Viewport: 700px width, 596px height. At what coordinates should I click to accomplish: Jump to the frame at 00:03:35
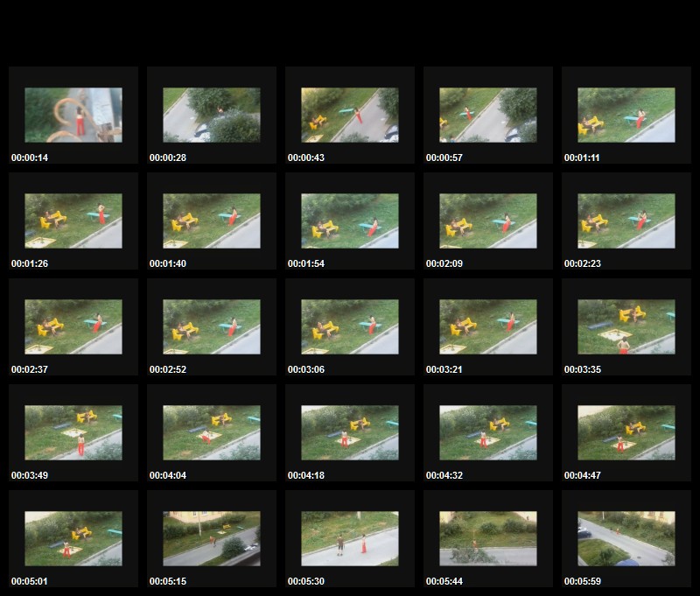pos(626,326)
